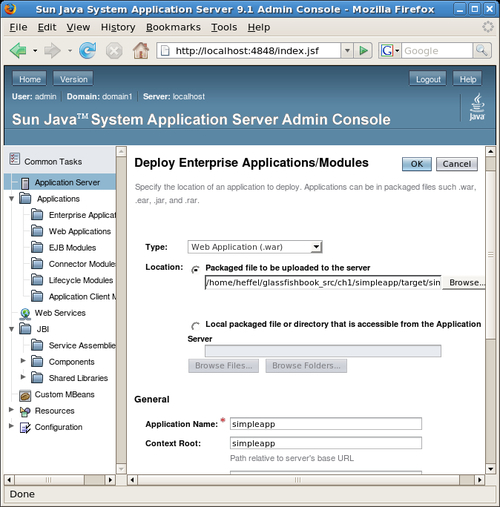This screenshot has width=500, height=507.
Task: Open the address bar history dropdown arrow
Action: [x=347, y=51]
